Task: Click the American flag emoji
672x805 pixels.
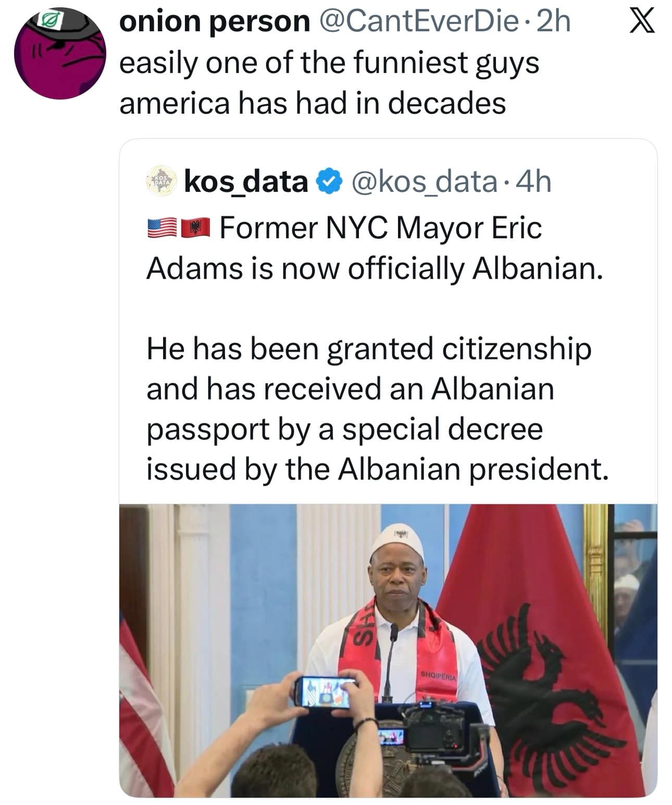Action: pos(162,228)
